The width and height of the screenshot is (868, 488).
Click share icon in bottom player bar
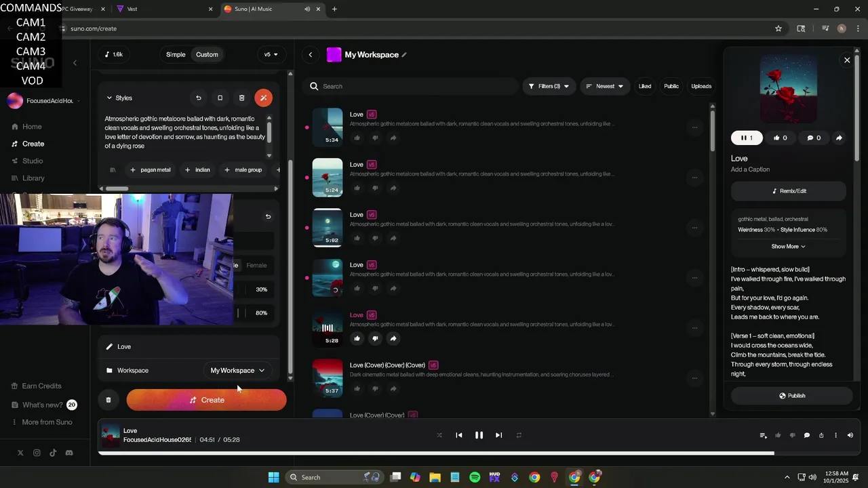[x=821, y=435]
